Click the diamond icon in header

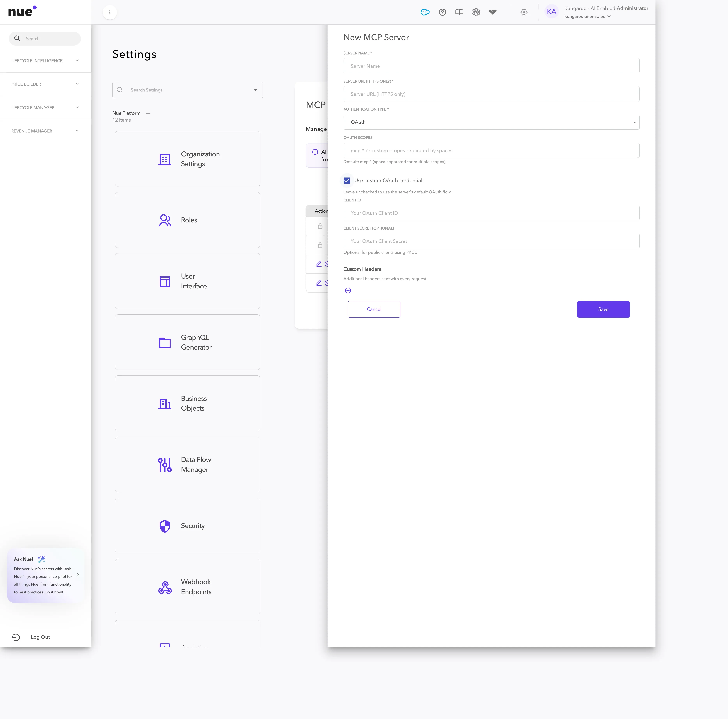(493, 12)
